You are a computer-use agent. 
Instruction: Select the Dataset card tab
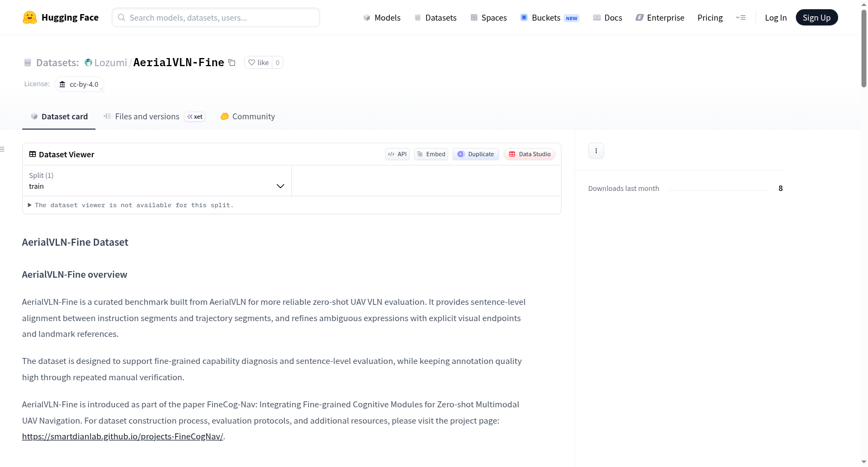pyautogui.click(x=59, y=117)
